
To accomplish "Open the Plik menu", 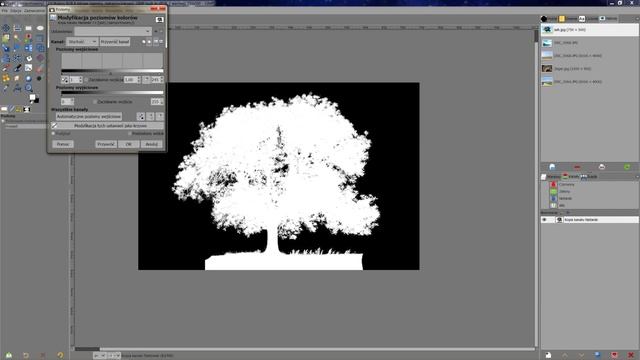I will click(x=4, y=11).
